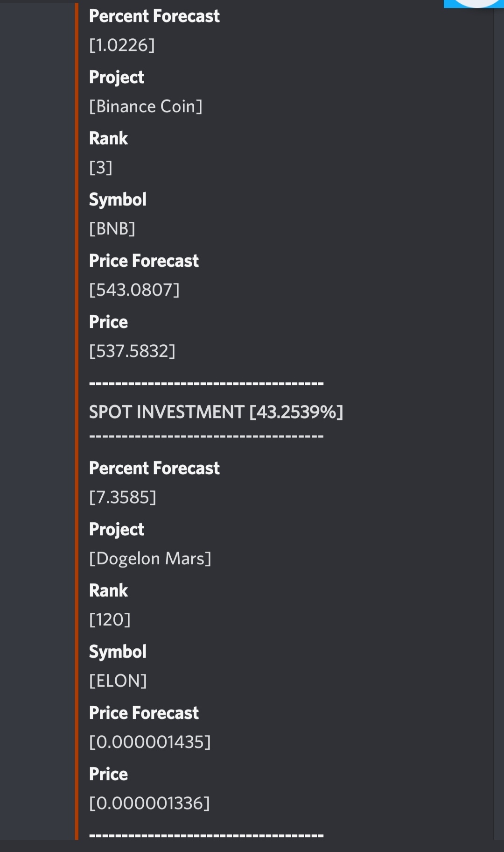Viewport: 504px width, 852px height.
Task: Click the Percent Forecast value 1.0226
Action: [x=122, y=45]
